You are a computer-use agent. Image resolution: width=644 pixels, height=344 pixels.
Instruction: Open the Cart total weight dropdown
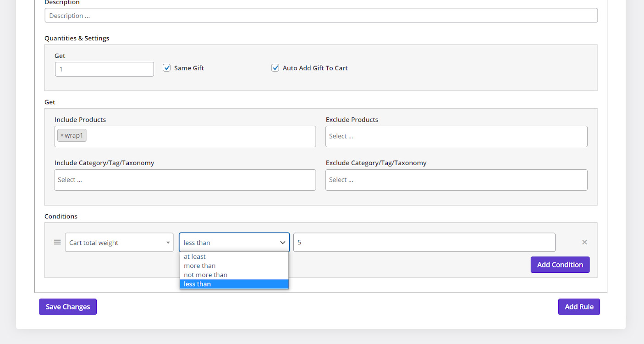click(x=119, y=242)
